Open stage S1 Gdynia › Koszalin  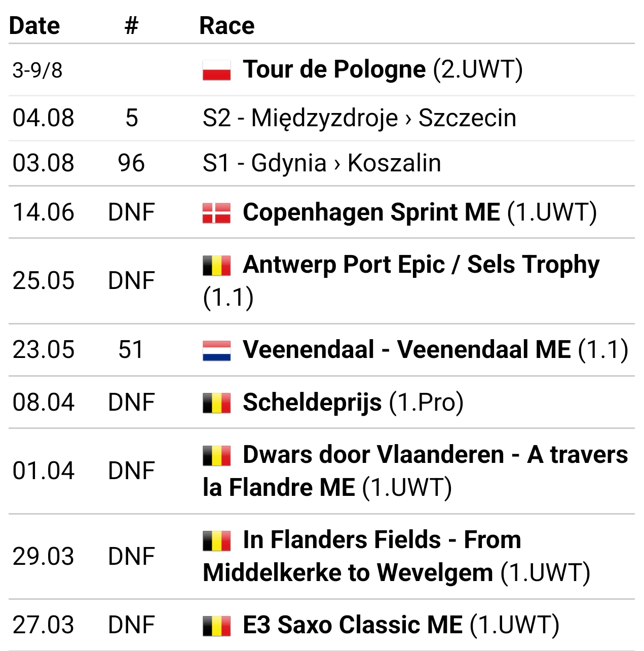322,163
